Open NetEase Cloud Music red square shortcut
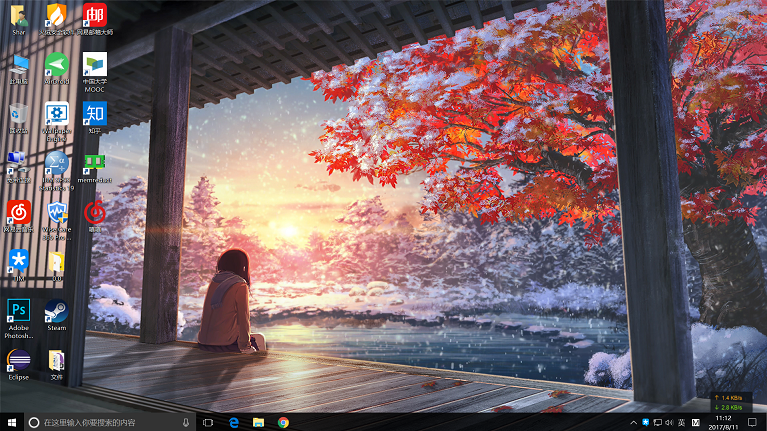The height and width of the screenshot is (431, 767). coord(19,216)
